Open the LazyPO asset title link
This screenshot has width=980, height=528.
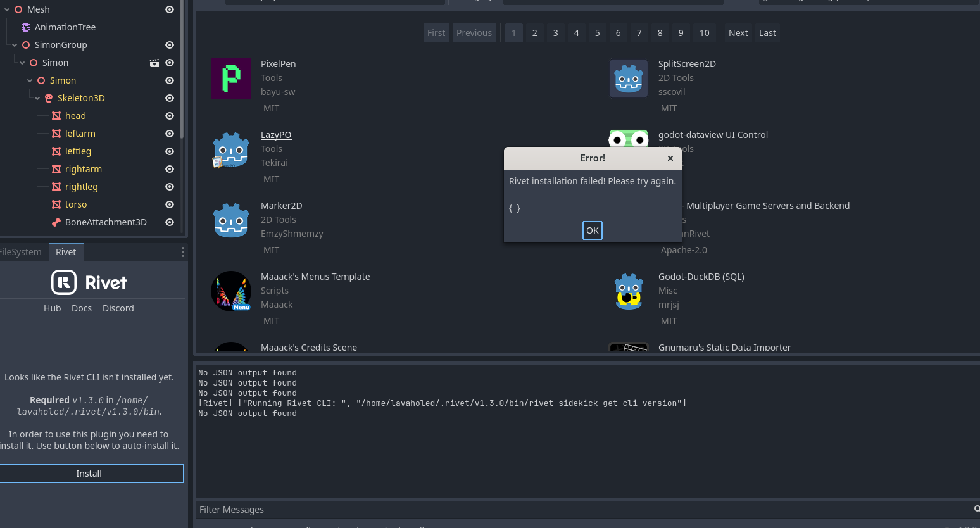[276, 135]
